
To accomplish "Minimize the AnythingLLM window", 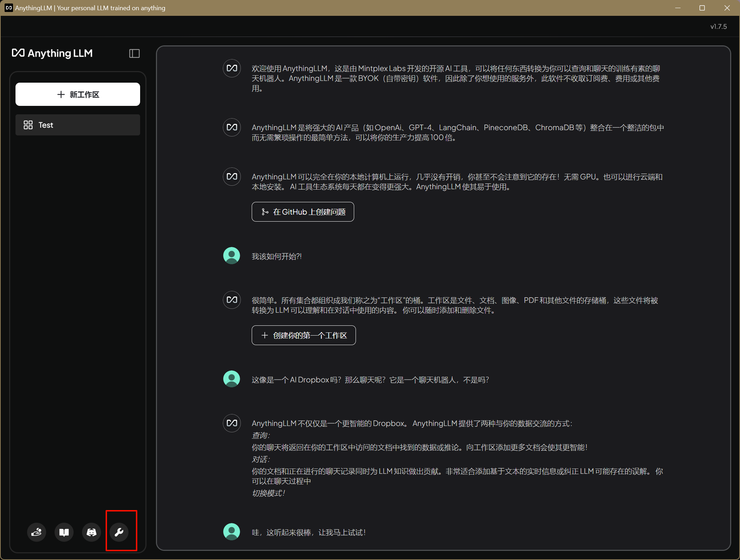I will (678, 8).
